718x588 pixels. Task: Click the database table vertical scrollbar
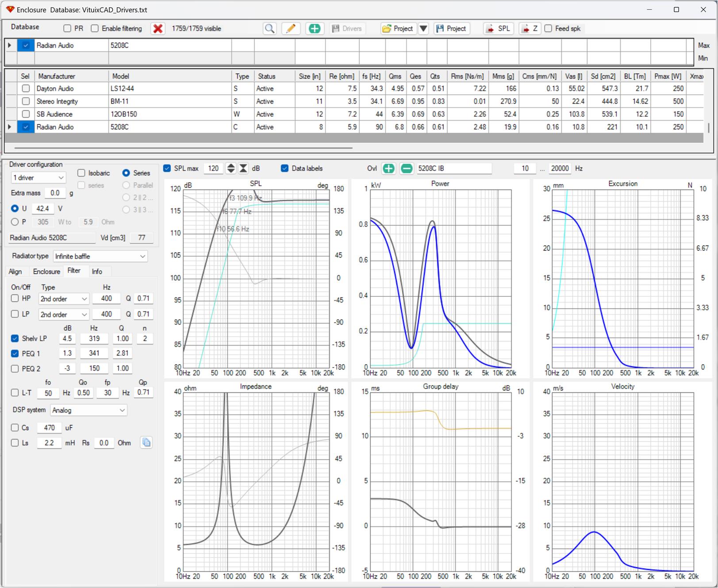(x=709, y=127)
